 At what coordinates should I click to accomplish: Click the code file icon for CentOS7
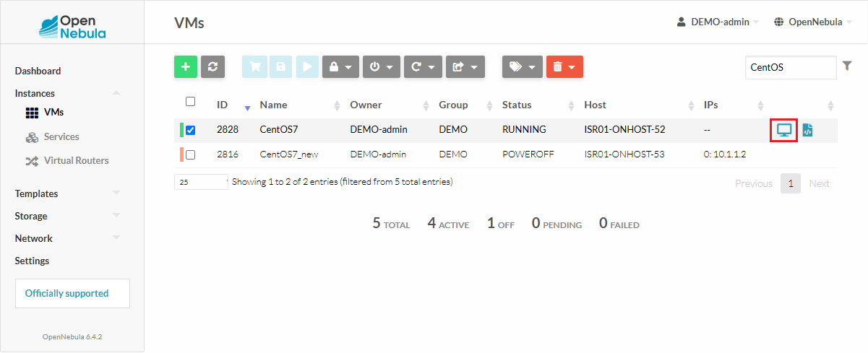click(808, 131)
